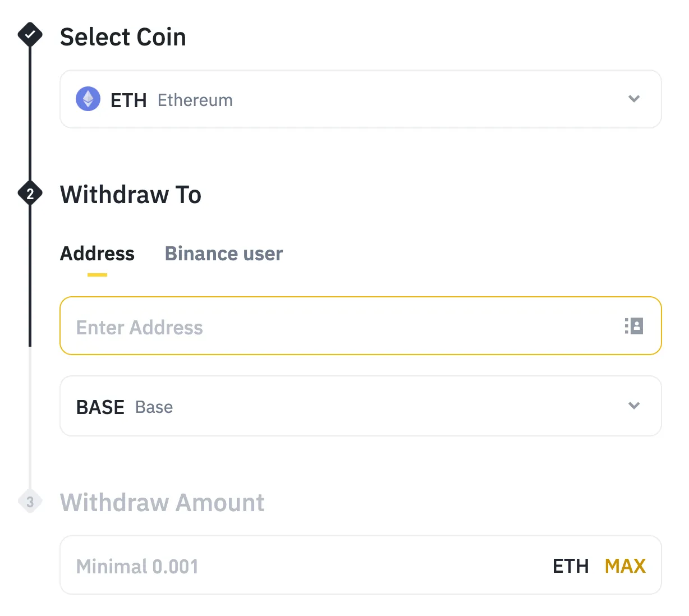Click the chevron on the coin selector

(634, 99)
